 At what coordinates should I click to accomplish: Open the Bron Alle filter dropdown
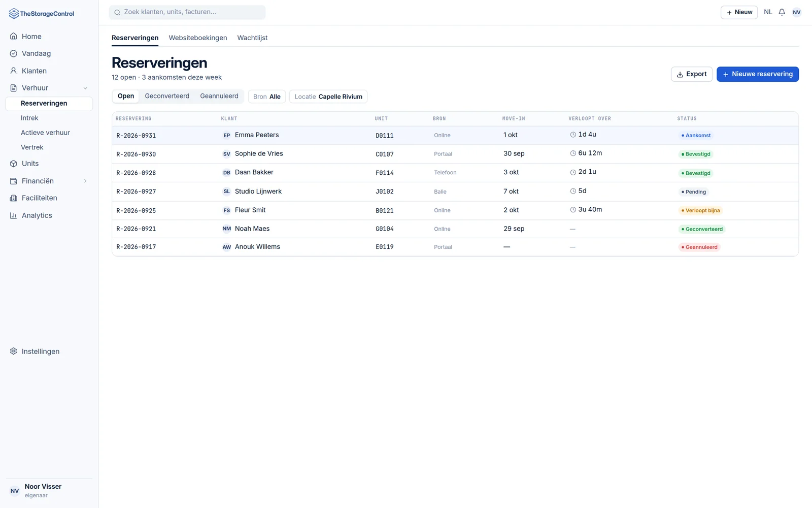[x=267, y=97]
